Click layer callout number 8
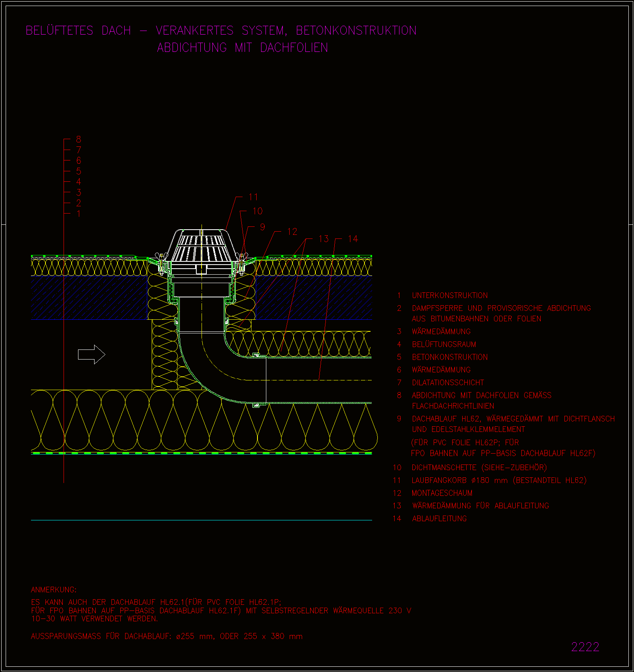 [x=78, y=139]
